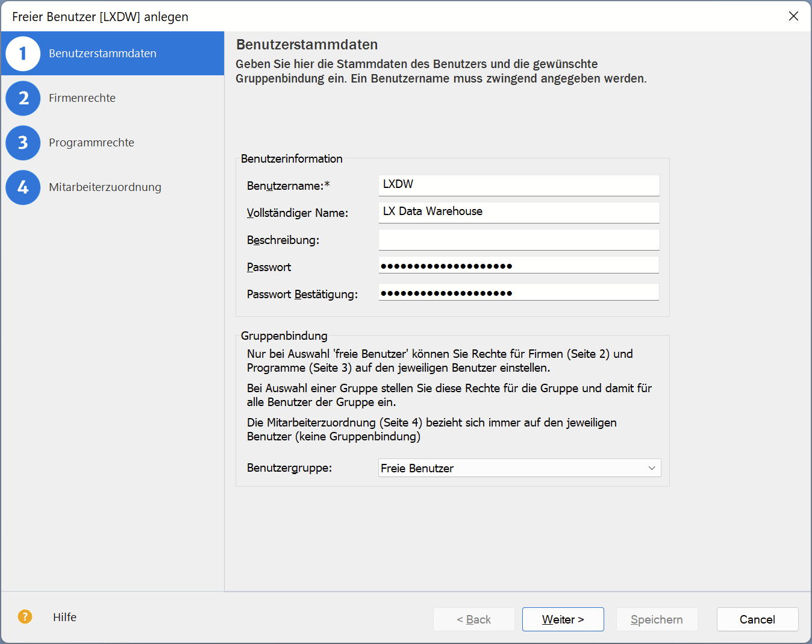Select the empty Beschreibung field
The image size is (812, 644).
pyautogui.click(x=519, y=240)
